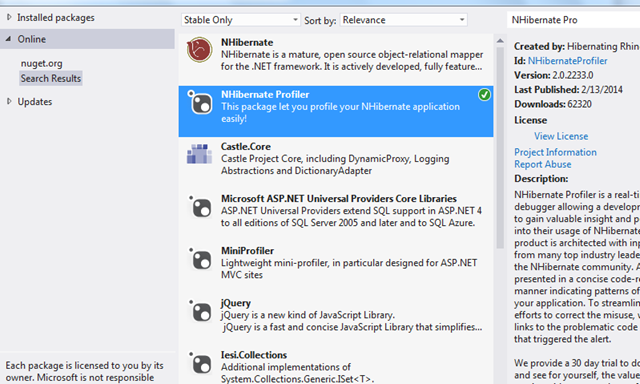Click the search box containing NHibernate Pro
The width and height of the screenshot is (640, 384).
[573, 20]
